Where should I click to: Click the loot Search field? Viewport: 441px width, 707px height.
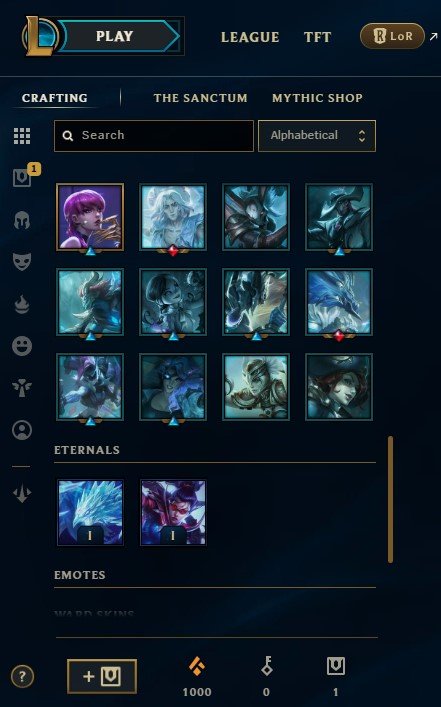point(154,136)
